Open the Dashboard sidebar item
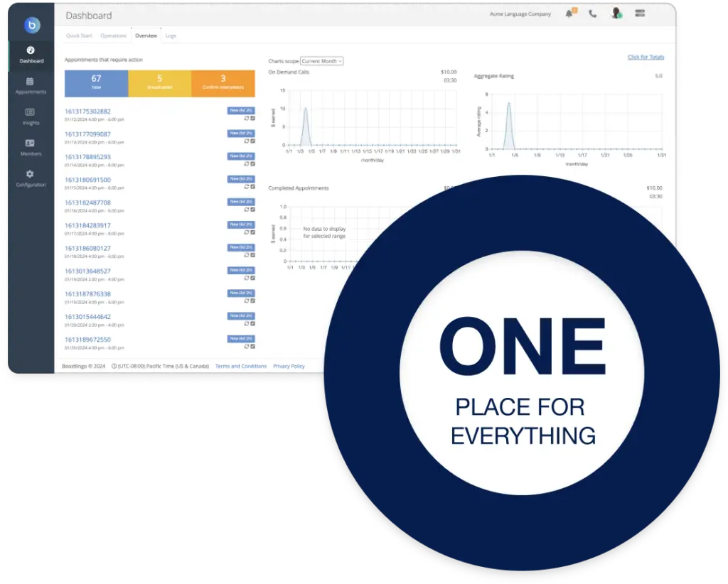Screen dimensions: 728x584 click(31, 55)
